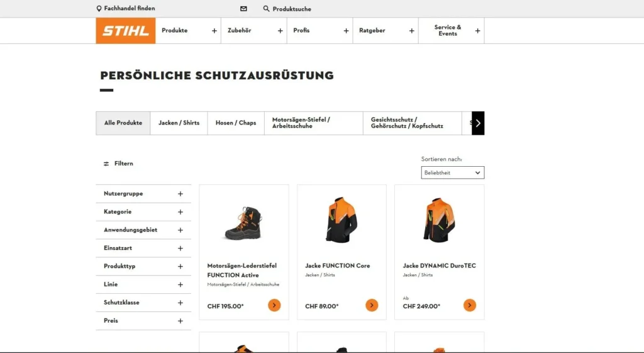The image size is (644, 353).
Task: Expand the Preis filter
Action: pos(143,320)
